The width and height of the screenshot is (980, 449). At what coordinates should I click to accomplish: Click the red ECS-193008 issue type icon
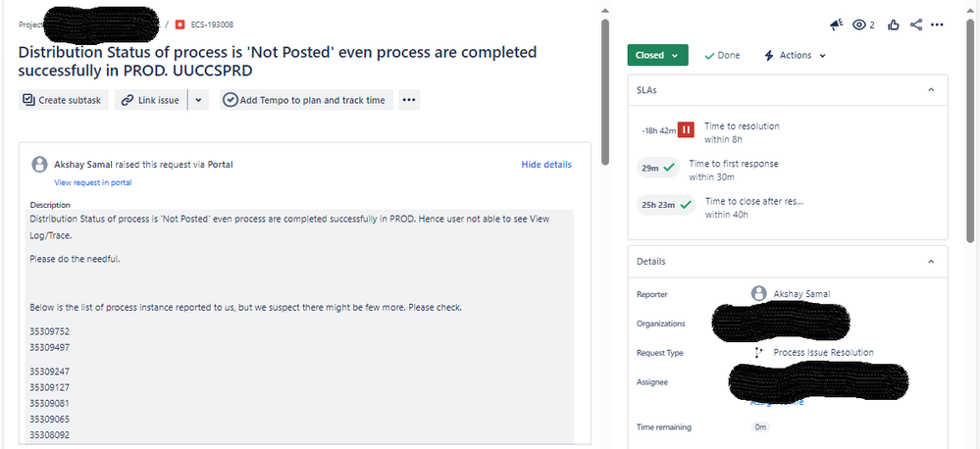tap(181, 25)
